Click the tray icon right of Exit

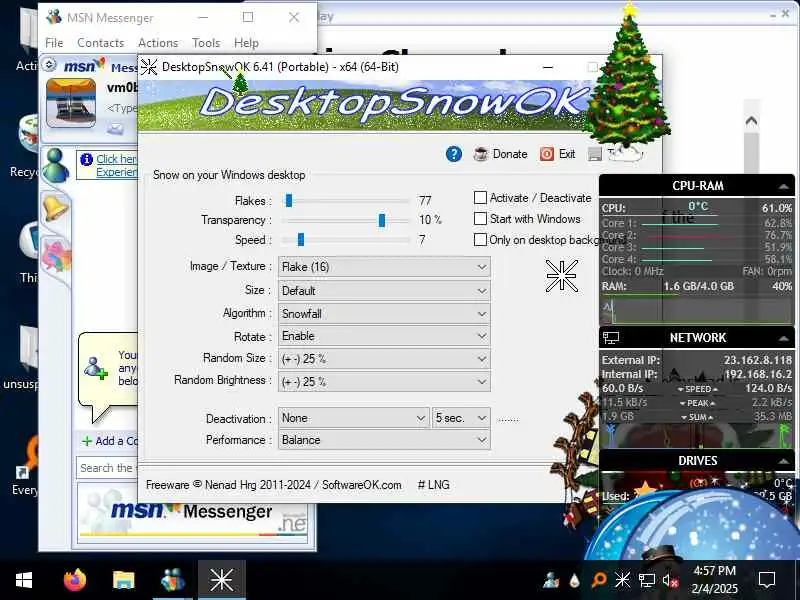click(594, 154)
